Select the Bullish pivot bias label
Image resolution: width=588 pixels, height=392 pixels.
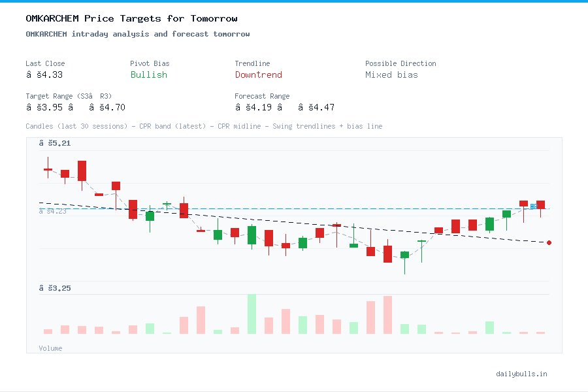click(x=148, y=74)
